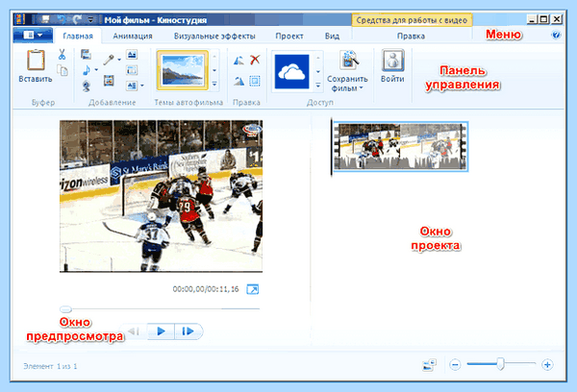Click the time code 00:00,00/00:11,16

(x=206, y=289)
